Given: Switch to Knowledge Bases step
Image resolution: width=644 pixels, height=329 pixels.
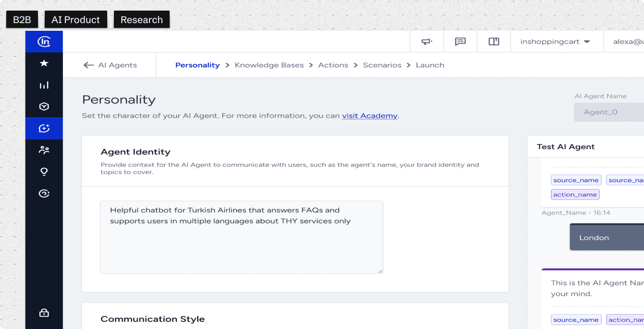Looking at the screenshot, I should (269, 65).
